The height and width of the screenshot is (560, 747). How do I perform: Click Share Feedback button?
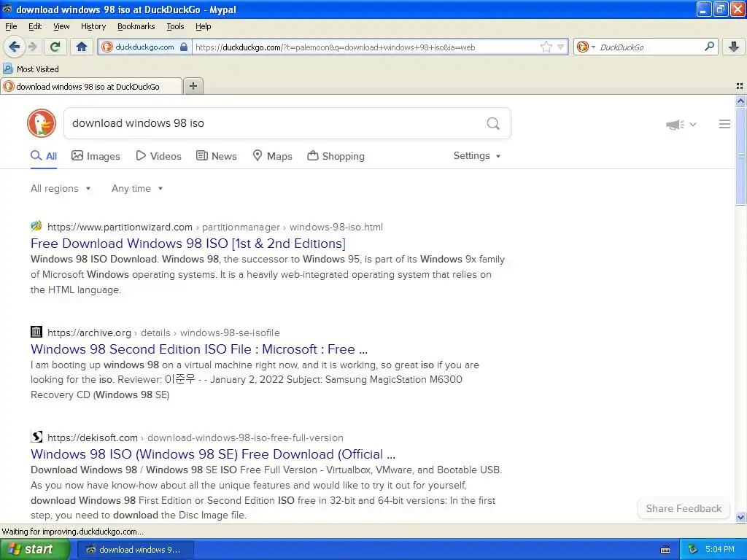(684, 508)
